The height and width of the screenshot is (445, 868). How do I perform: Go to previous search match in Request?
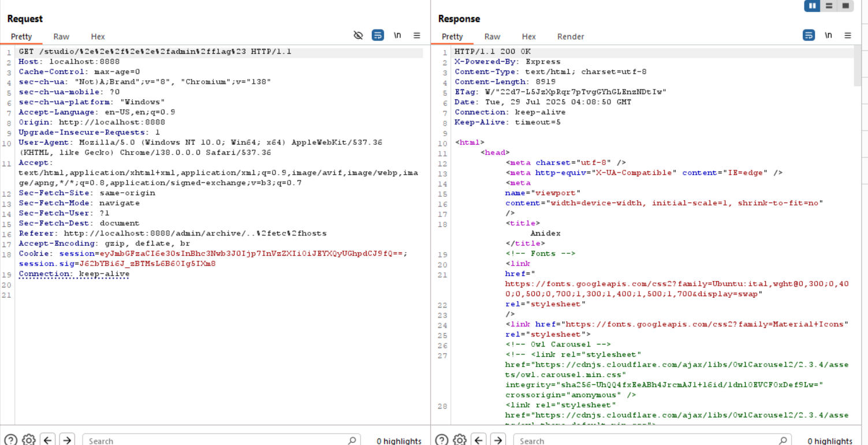tap(48, 440)
